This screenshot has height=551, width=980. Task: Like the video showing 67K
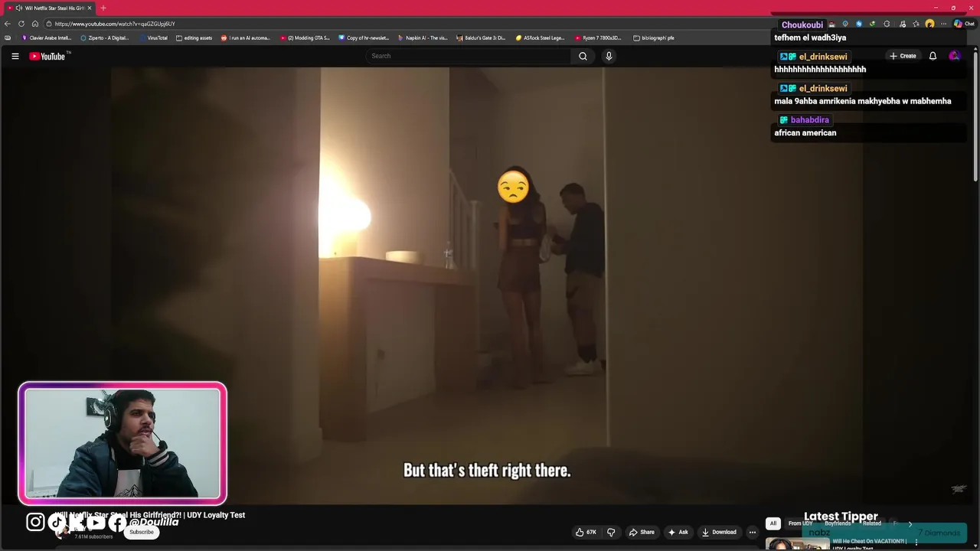click(x=586, y=532)
